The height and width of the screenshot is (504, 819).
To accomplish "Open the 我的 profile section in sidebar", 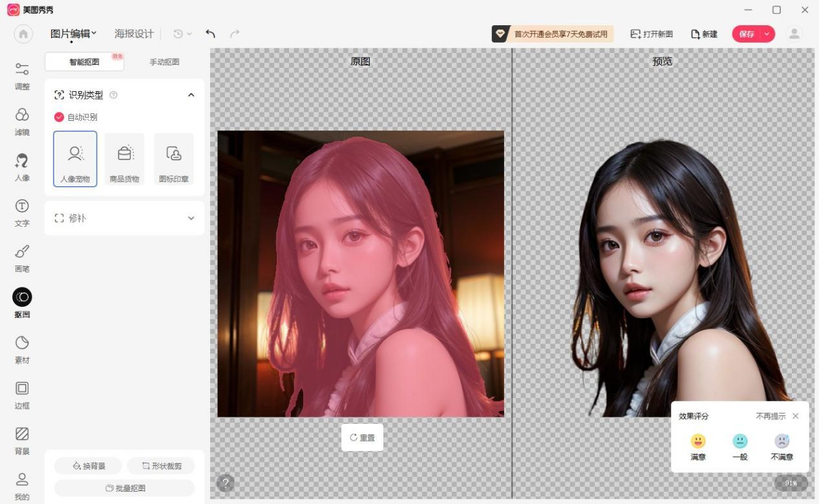I will (22, 486).
